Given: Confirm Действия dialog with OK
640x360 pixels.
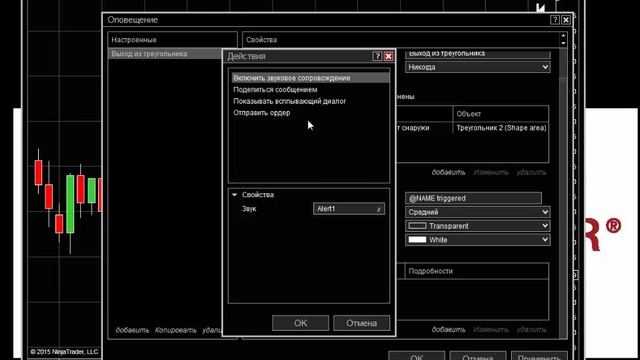Looking at the screenshot, I should pos(300,323).
